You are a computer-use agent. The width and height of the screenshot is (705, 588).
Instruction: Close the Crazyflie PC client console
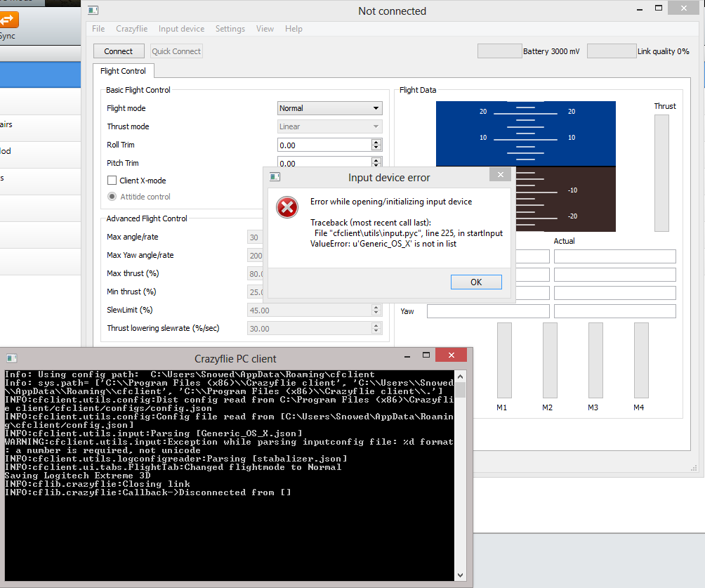tap(451, 355)
